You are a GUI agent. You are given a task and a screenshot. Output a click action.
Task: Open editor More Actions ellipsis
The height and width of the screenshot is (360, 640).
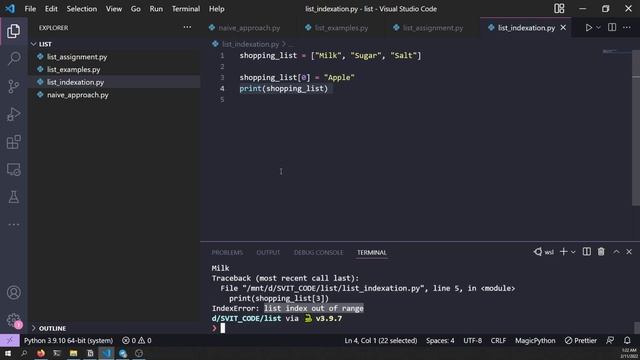point(627,28)
